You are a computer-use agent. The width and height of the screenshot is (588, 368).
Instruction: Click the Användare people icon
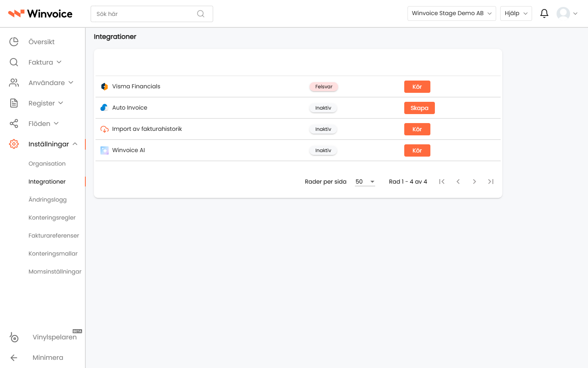tap(14, 83)
